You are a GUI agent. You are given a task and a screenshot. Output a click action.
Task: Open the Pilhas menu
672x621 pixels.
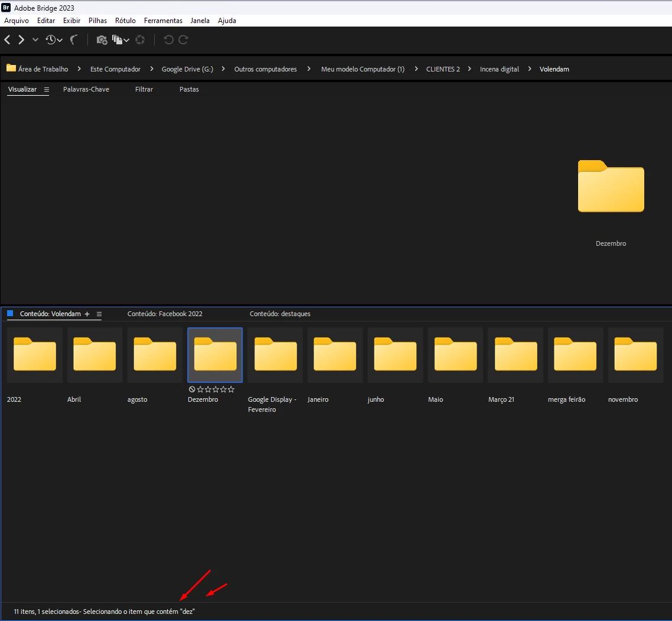(97, 21)
